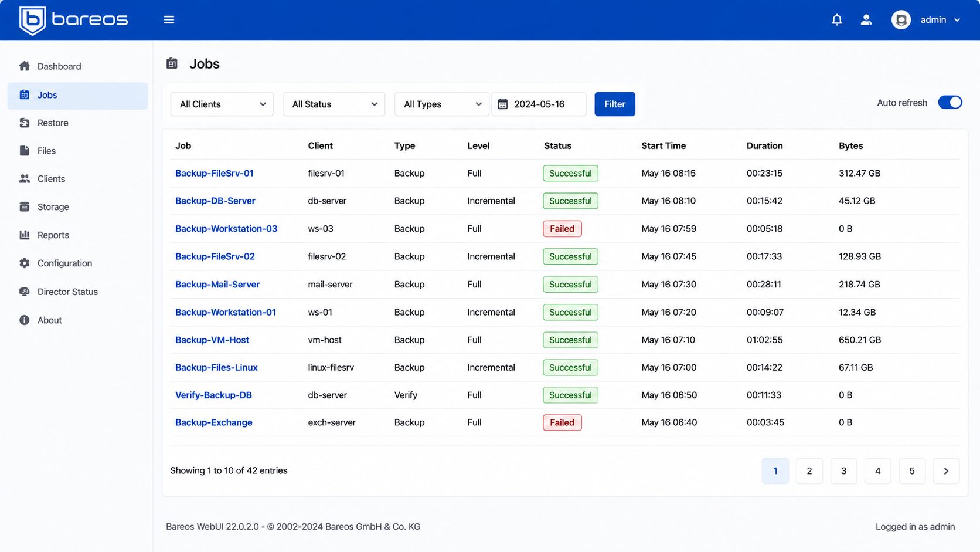Click Failed badge for Backup-Workstation-03
980x552 pixels.
click(562, 229)
